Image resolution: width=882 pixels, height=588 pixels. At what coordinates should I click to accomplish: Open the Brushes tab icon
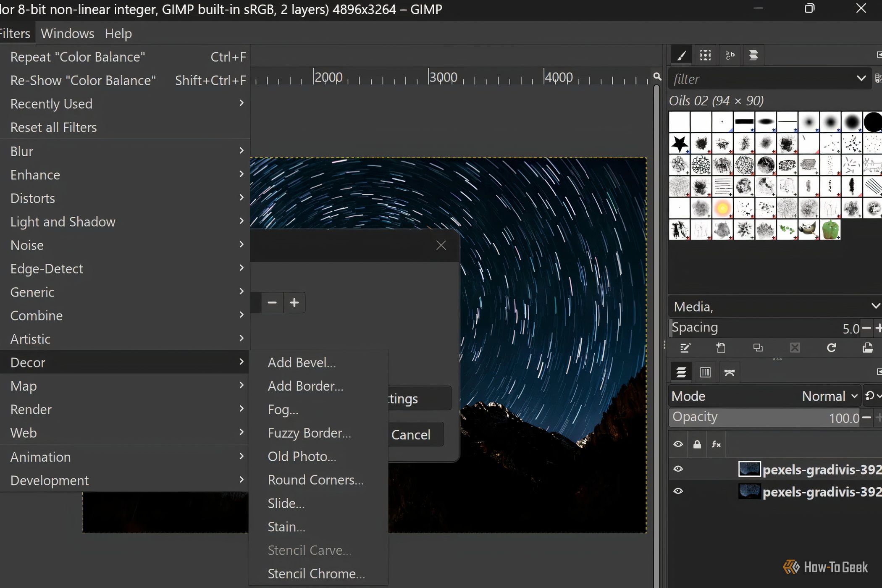tap(681, 55)
